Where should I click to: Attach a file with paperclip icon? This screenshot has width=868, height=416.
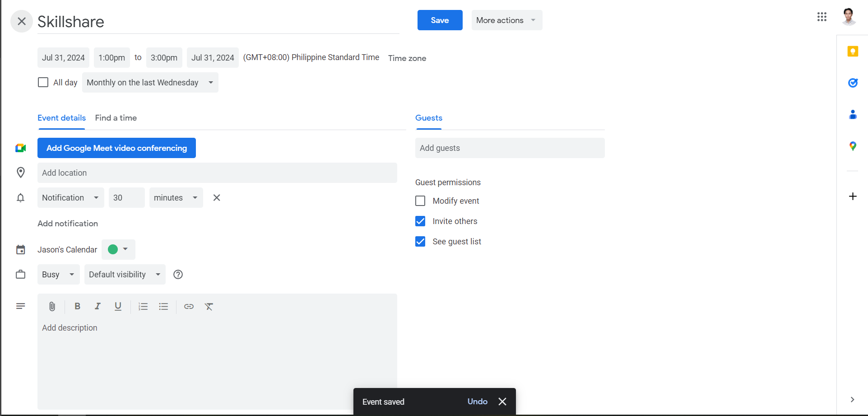tap(52, 307)
